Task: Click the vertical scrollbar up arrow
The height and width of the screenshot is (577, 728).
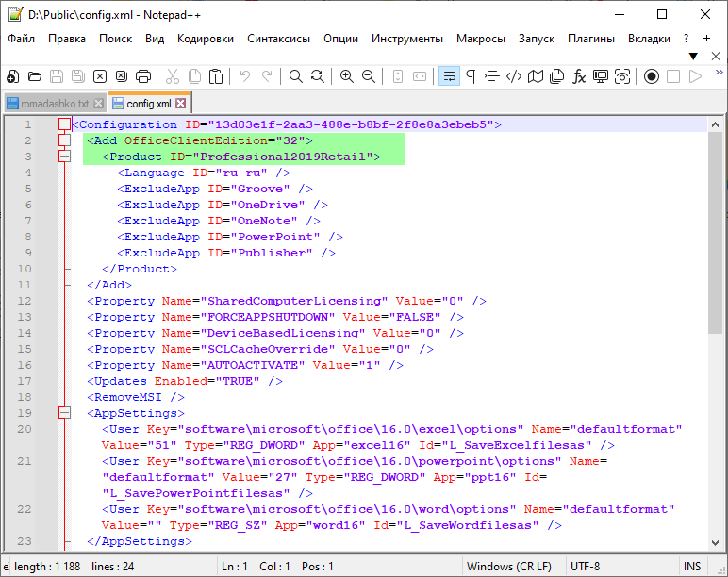Action: [716, 124]
